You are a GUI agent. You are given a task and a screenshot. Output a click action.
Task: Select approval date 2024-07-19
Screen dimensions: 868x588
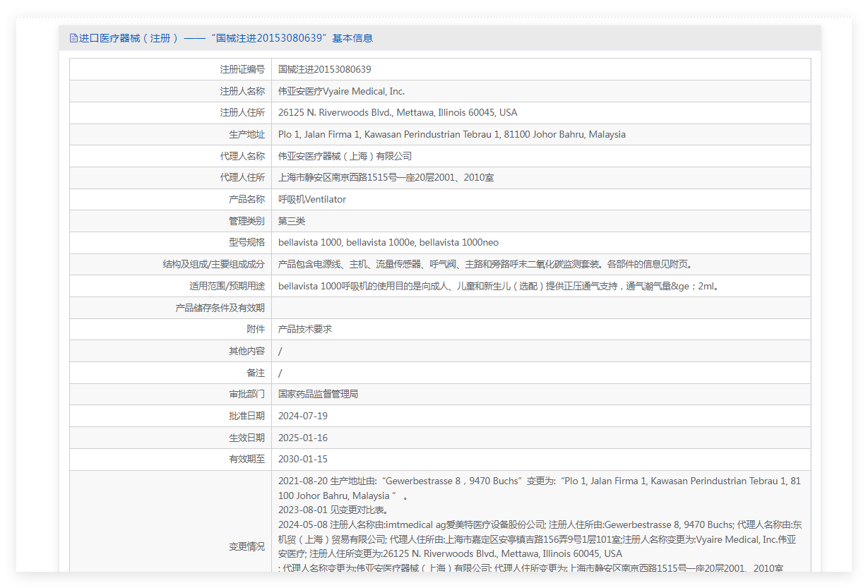[x=303, y=416]
